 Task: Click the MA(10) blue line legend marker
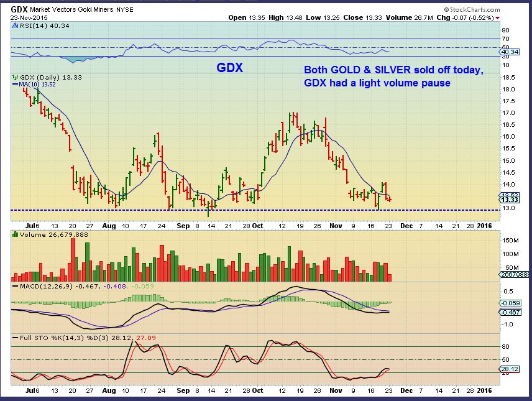16,84
